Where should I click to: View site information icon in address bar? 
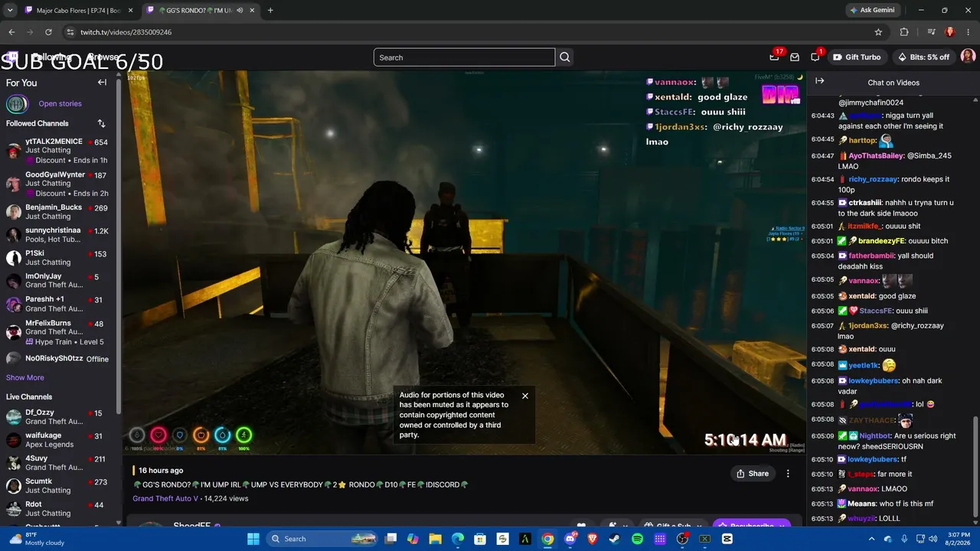70,32
